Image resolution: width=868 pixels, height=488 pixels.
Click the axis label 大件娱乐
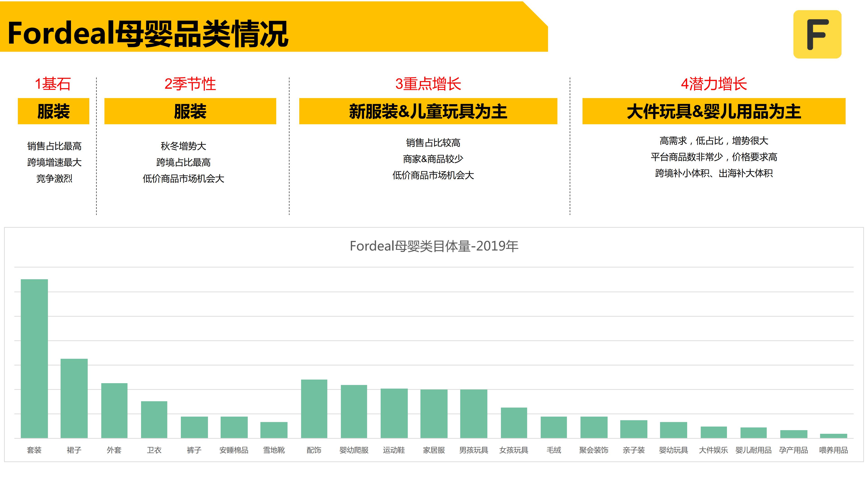tap(714, 450)
